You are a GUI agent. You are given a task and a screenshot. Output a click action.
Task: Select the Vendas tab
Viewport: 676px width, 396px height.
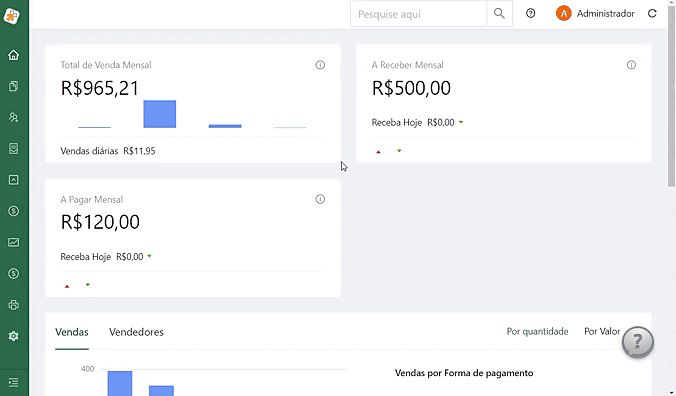coord(72,332)
